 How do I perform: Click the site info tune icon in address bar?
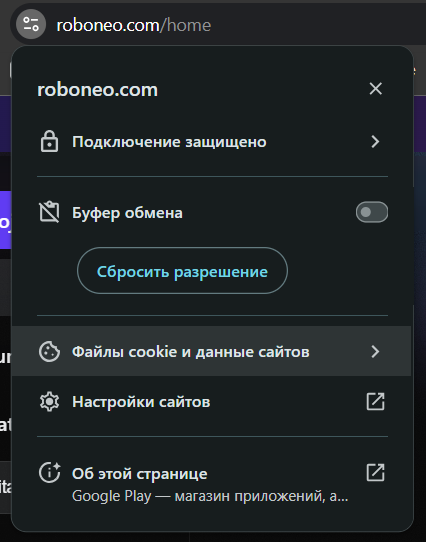(x=31, y=24)
